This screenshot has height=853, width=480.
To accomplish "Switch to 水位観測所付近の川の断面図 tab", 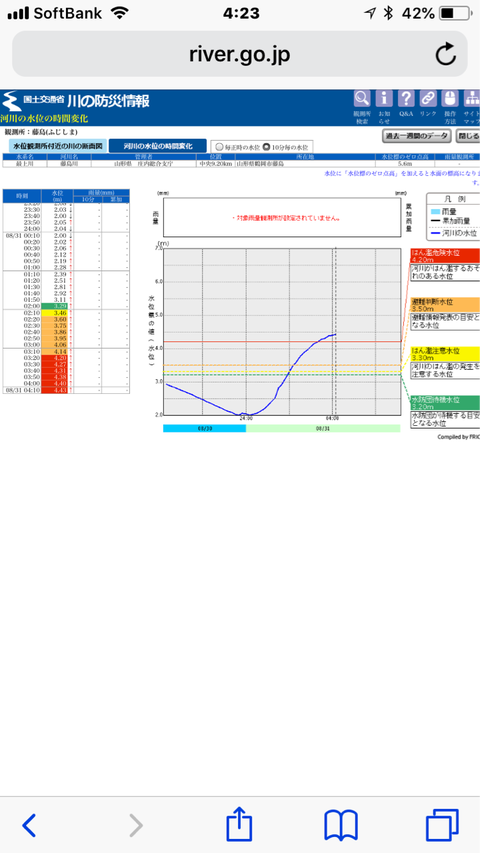I will point(57,146).
